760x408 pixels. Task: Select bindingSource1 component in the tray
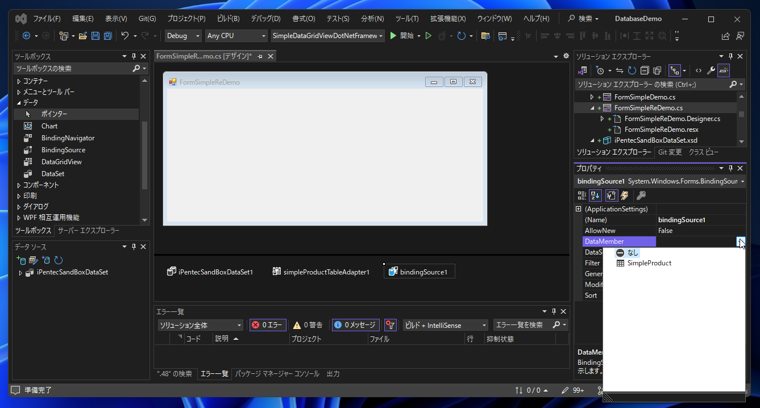[419, 272]
